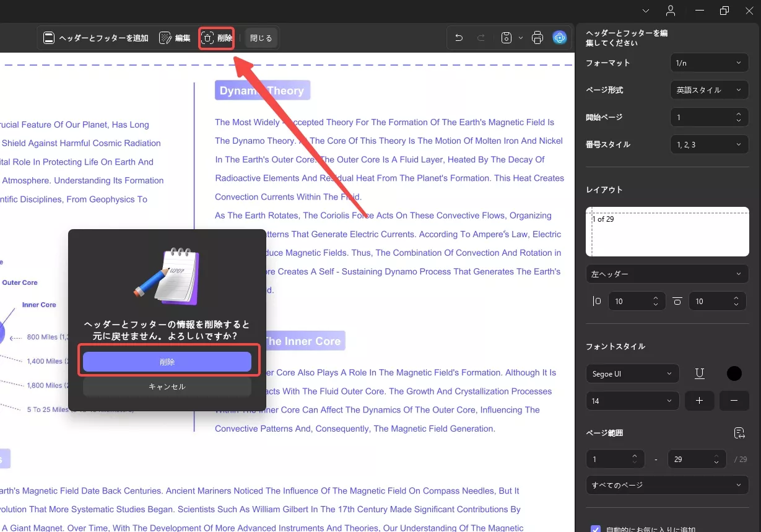Image resolution: width=761 pixels, height=532 pixels.
Task: Confirm with the dialog's purple 削除 button
Action: coord(167,362)
